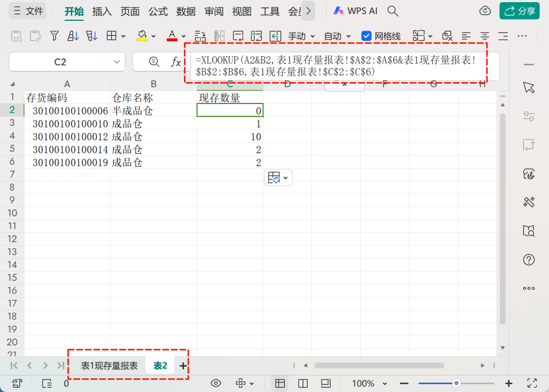Click the wrap text icon
The image size is (549, 392).
pos(238,36)
